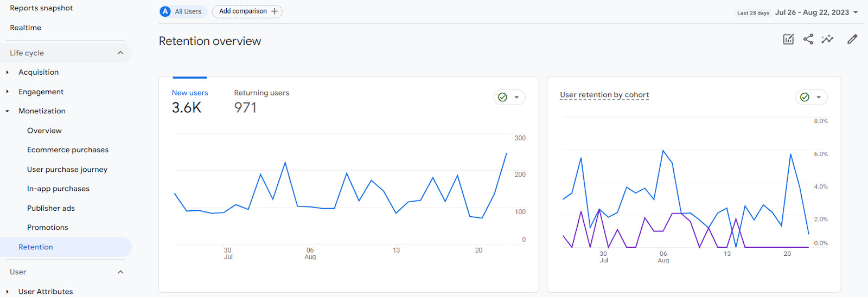Select the Returning users metric tab

(261, 101)
